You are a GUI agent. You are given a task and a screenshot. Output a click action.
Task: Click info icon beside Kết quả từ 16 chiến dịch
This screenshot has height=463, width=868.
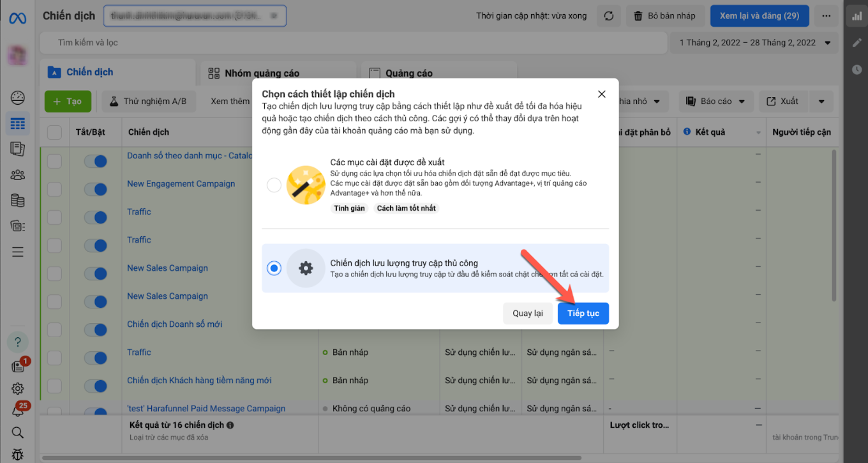click(230, 425)
